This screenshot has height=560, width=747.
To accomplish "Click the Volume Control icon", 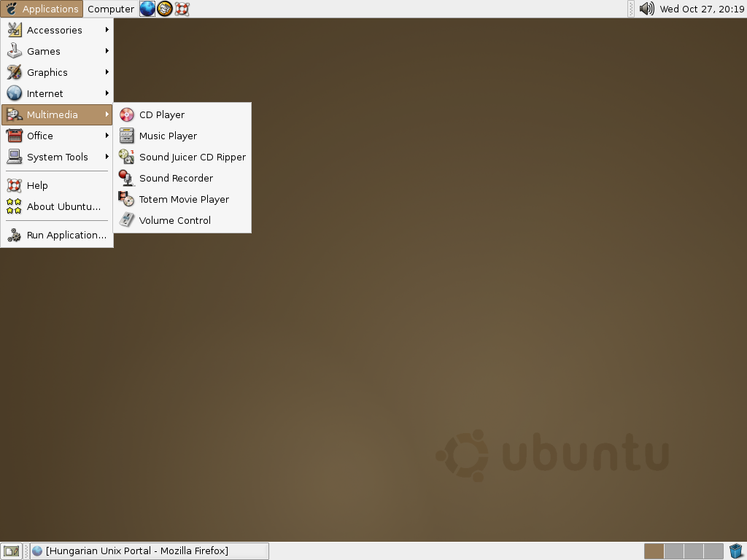I will [127, 220].
